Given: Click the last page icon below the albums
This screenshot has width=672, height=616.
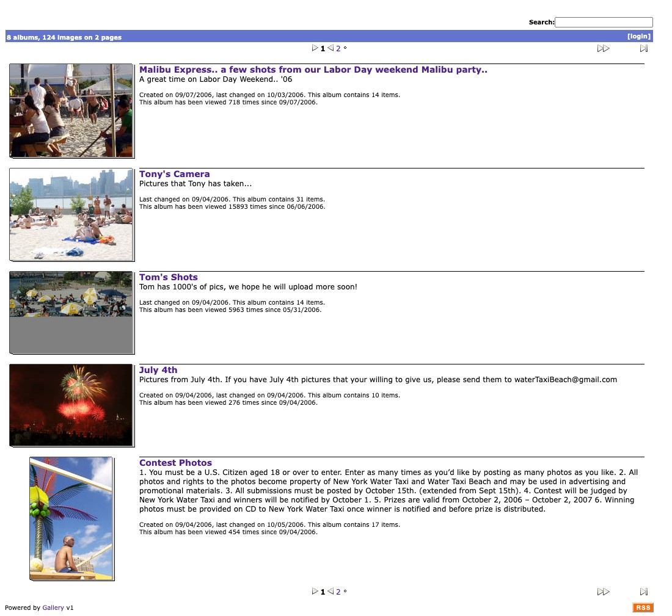Looking at the screenshot, I should pos(644,592).
